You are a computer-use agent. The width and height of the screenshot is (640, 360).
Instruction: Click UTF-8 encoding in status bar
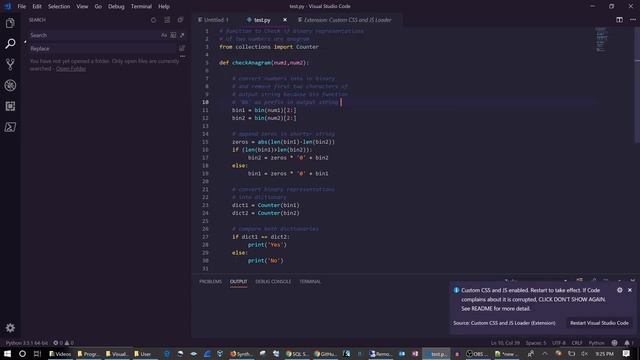[x=559, y=343]
